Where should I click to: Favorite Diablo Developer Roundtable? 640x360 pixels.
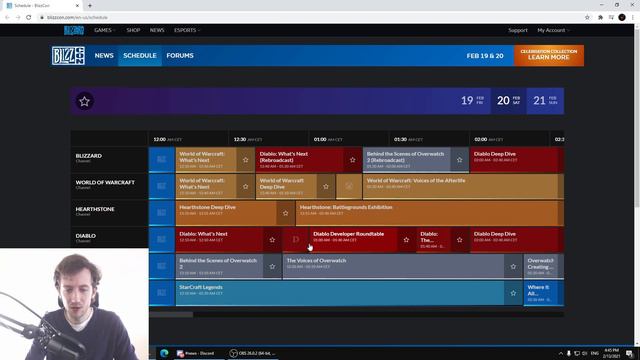pyautogui.click(x=406, y=240)
